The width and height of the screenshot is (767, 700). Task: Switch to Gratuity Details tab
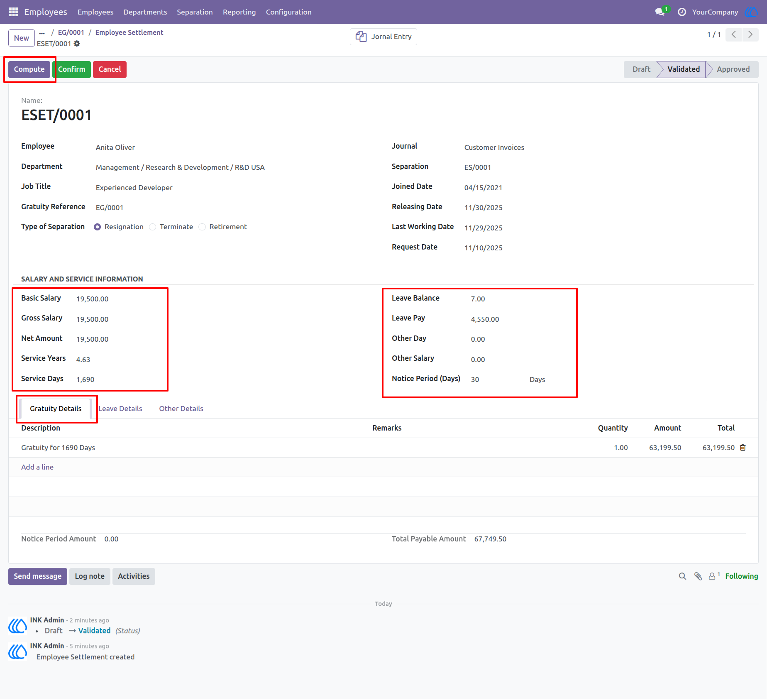[x=56, y=409]
